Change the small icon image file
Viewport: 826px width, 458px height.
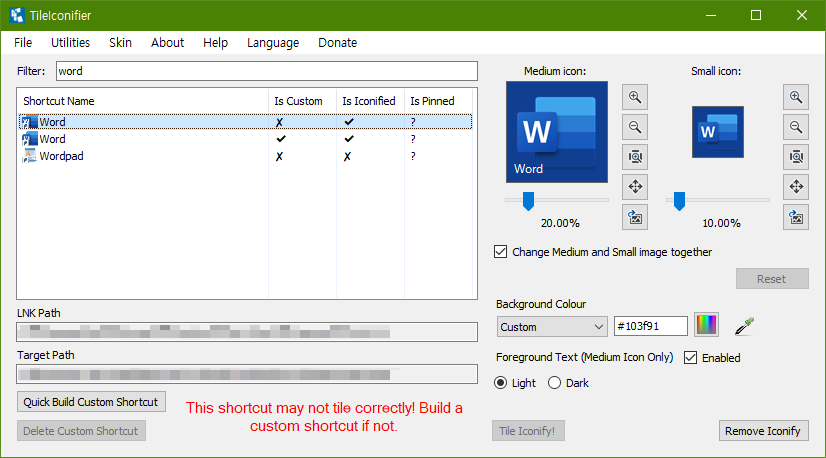796,217
